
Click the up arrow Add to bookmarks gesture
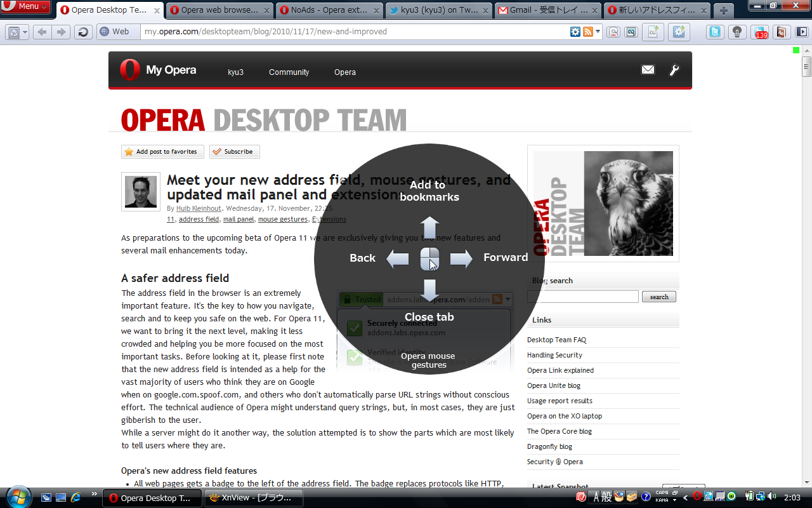(x=429, y=227)
